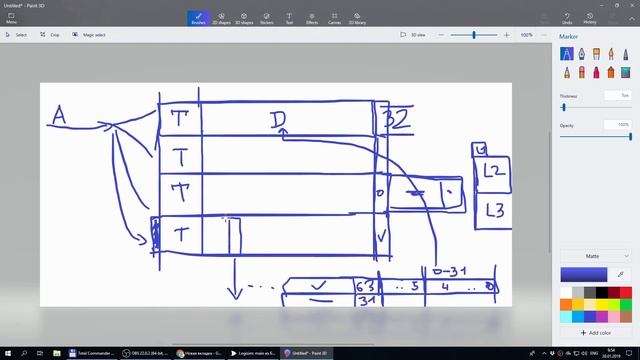
Task: Show hidden system tray icons
Action: pyautogui.click(x=544, y=353)
